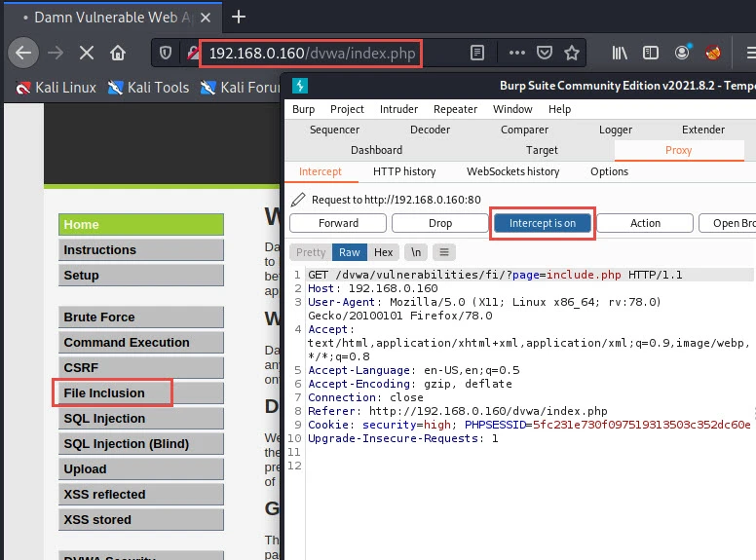Switch message view to Hex

click(383, 252)
